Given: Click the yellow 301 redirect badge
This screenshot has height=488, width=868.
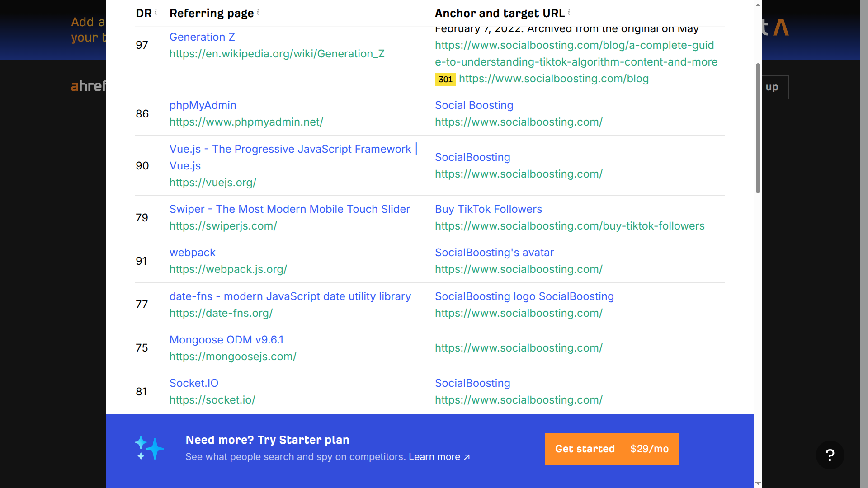Looking at the screenshot, I should pos(445,79).
